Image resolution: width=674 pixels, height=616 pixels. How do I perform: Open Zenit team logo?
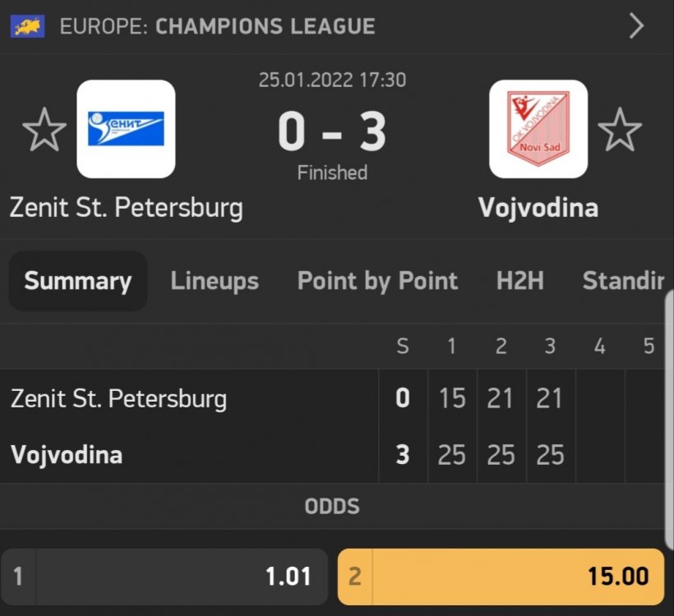(x=126, y=129)
